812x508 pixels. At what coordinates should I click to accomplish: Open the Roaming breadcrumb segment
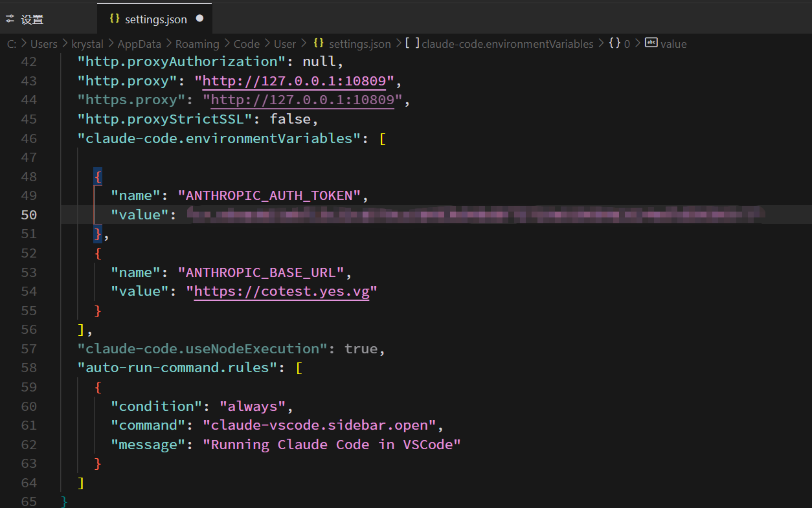(x=197, y=44)
